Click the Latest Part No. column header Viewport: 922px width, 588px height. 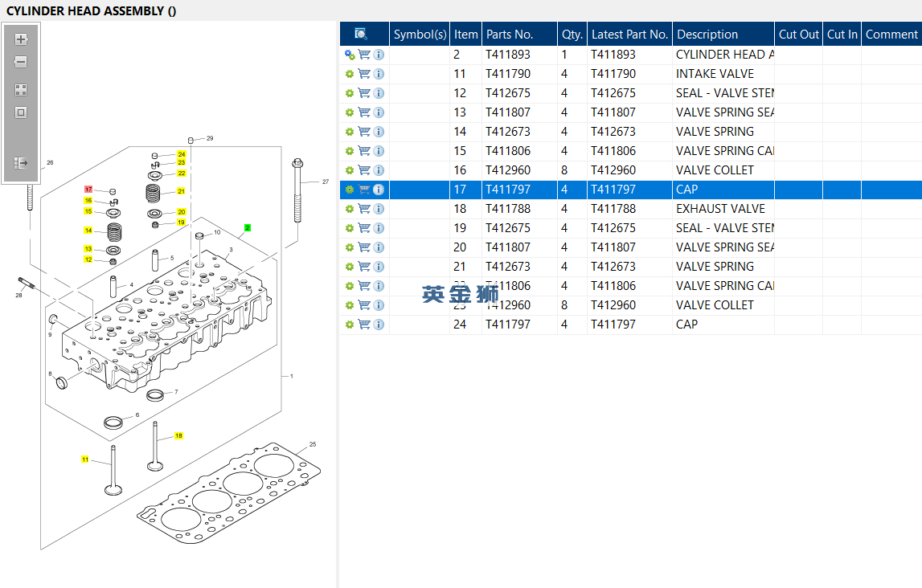[x=629, y=35]
